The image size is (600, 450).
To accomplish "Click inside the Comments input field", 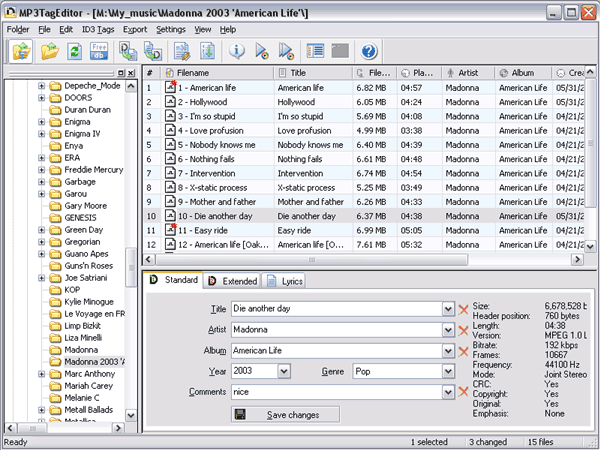I will [337, 392].
